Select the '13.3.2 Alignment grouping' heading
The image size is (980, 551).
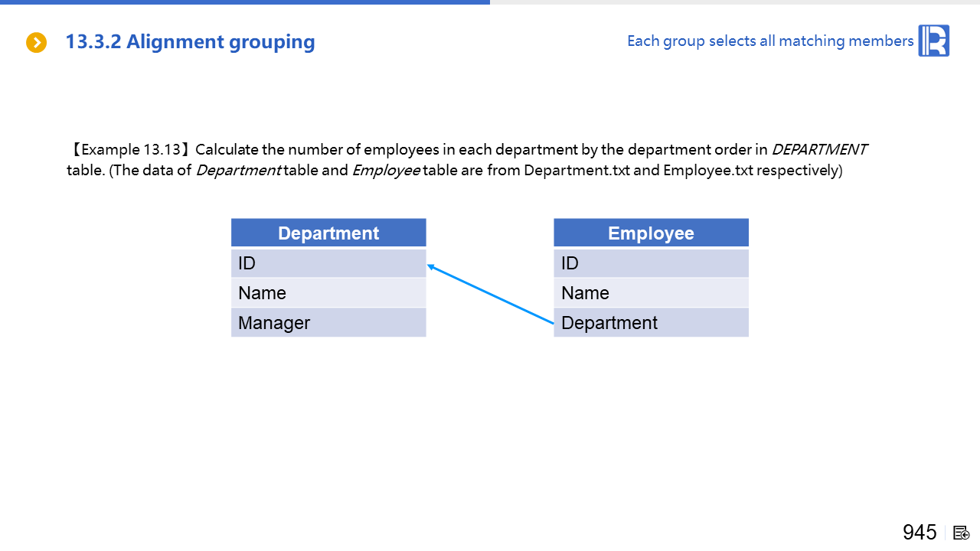190,42
